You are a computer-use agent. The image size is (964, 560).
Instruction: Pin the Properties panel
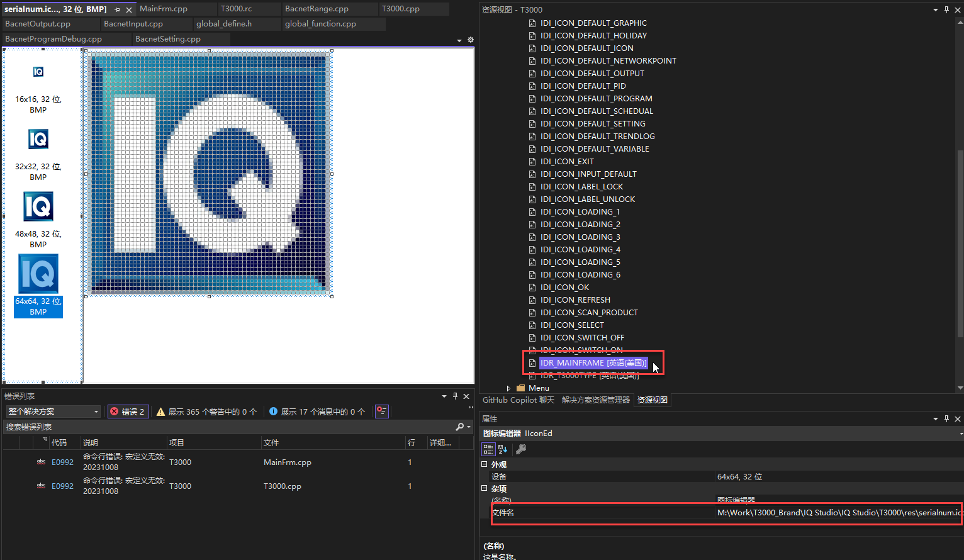946,418
